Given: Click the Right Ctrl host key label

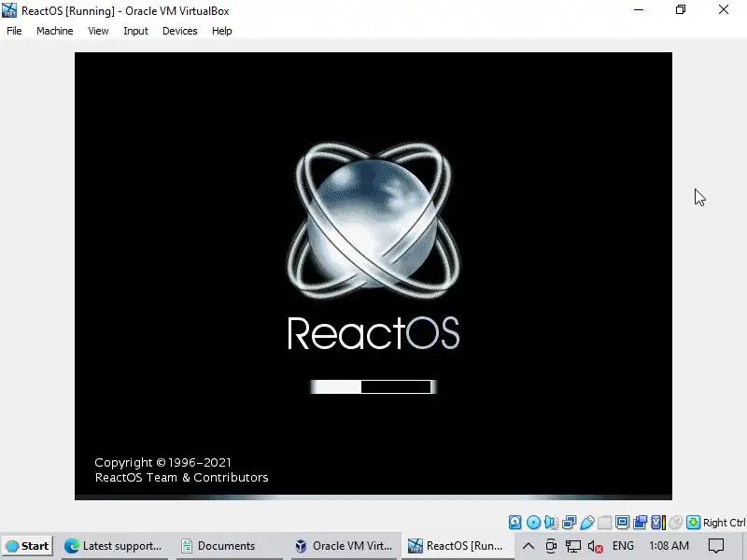Looking at the screenshot, I should 725,523.
